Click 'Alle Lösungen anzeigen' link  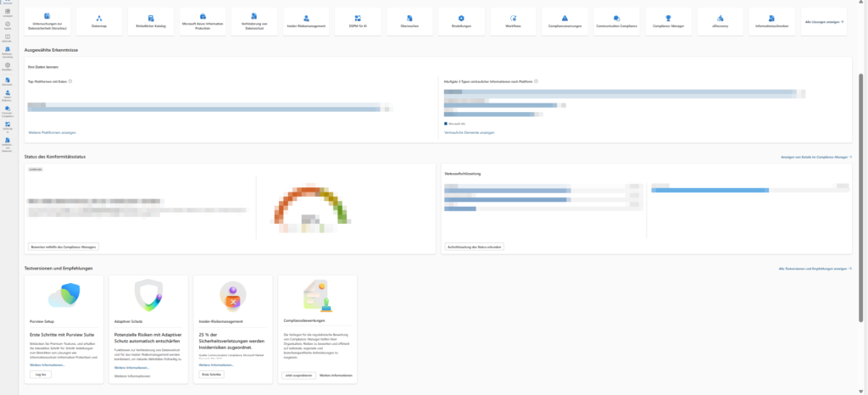(822, 21)
